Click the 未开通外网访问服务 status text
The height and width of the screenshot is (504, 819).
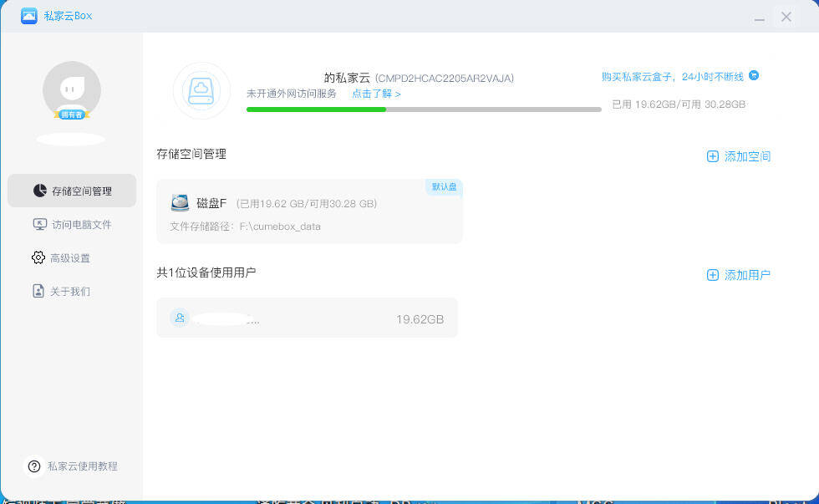[292, 94]
